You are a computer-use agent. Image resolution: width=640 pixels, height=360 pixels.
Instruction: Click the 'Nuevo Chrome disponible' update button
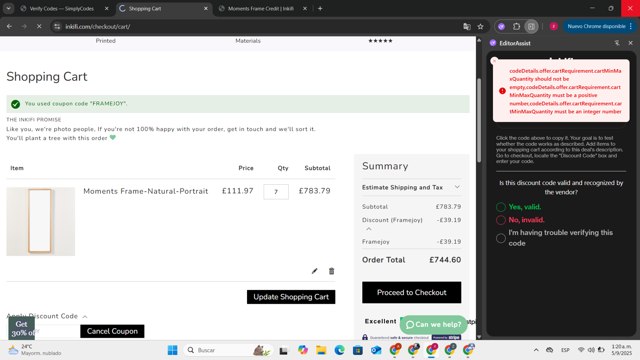[x=596, y=26]
